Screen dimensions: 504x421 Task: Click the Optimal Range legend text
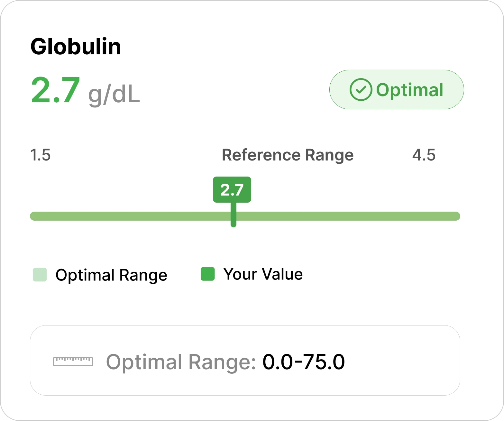pyautogui.click(x=111, y=275)
